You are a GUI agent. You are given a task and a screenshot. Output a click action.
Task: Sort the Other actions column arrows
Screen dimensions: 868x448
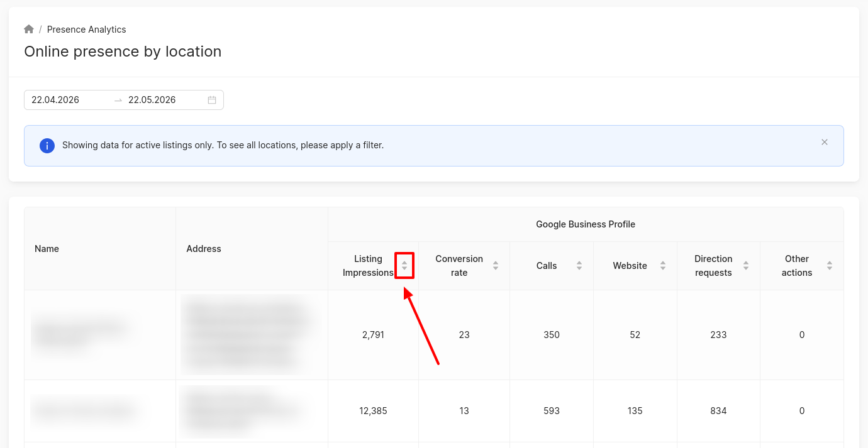830,266
